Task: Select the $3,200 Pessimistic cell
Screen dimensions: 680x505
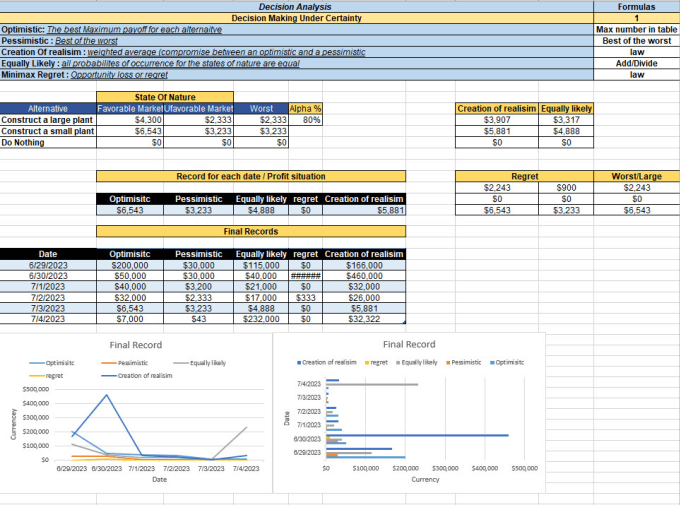Action: 198,286
